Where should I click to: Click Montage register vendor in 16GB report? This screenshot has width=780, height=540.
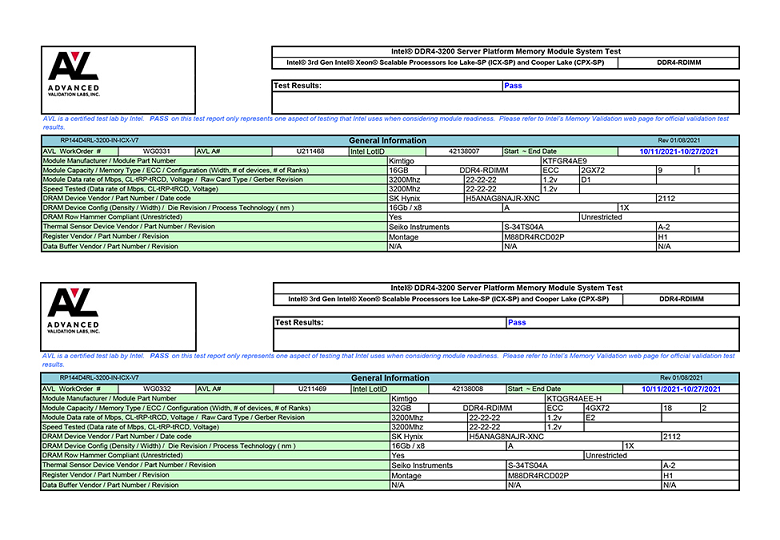point(403,237)
